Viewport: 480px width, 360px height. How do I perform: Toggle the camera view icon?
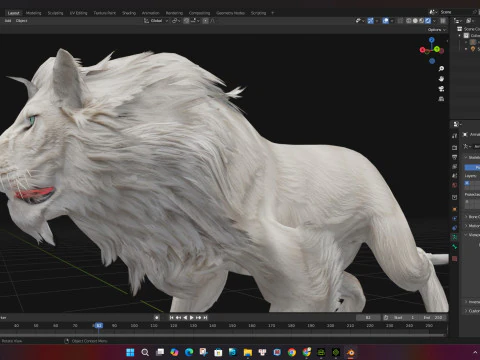(x=441, y=89)
